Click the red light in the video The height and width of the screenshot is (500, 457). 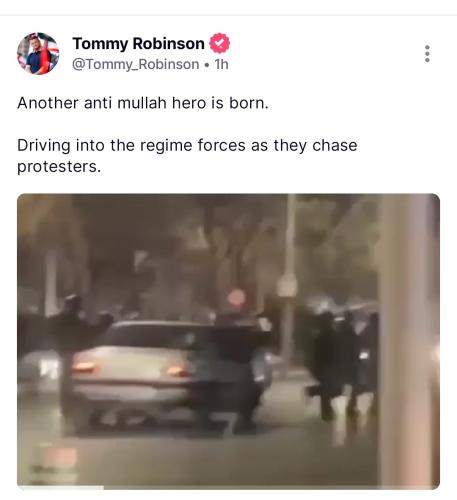tap(237, 297)
